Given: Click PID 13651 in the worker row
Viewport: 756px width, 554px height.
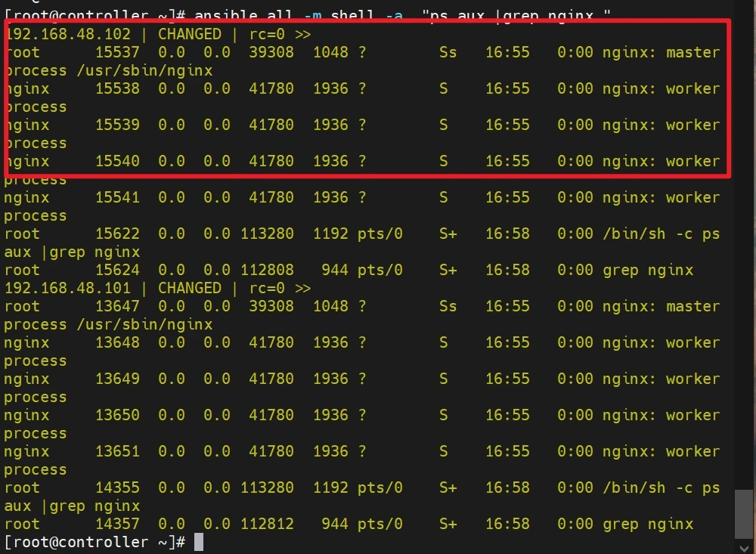Looking at the screenshot, I should (117, 451).
